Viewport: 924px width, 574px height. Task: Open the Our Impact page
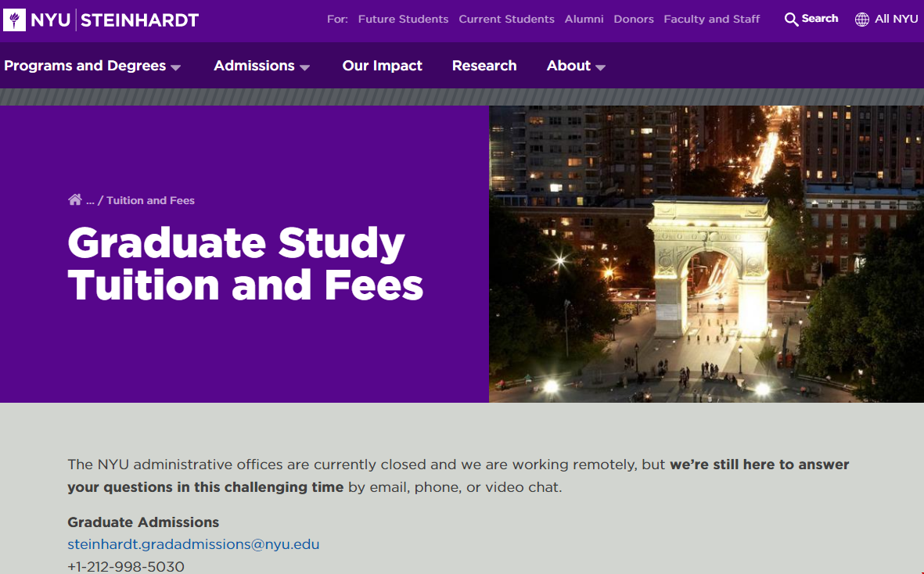click(x=383, y=66)
